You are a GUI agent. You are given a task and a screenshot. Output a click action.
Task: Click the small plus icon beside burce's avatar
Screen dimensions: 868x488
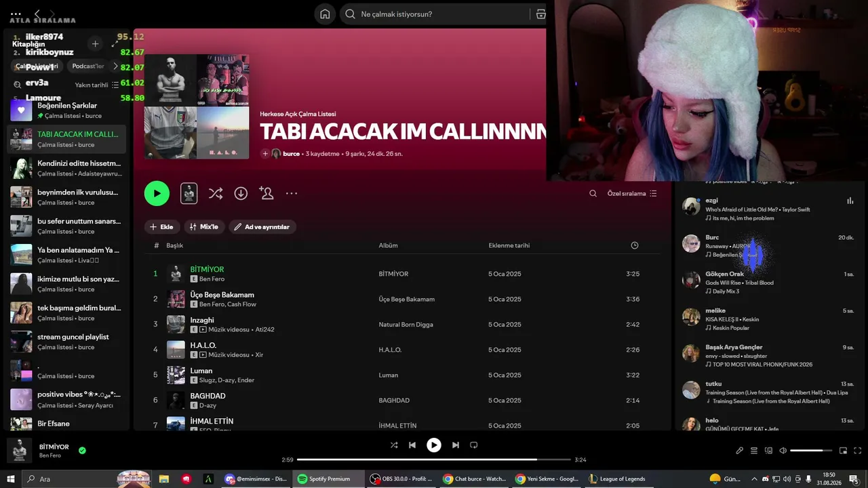[265, 154]
